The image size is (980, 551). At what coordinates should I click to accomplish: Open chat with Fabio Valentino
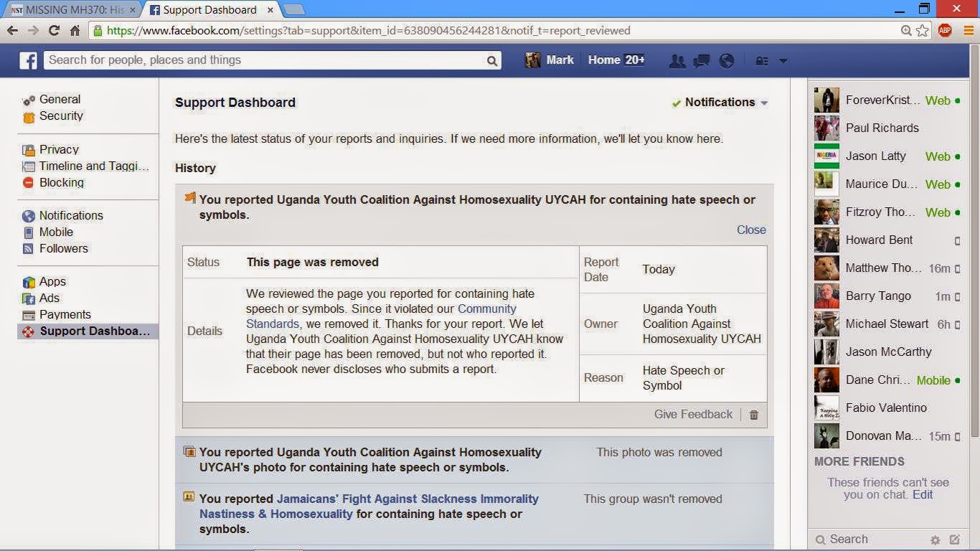click(x=888, y=408)
